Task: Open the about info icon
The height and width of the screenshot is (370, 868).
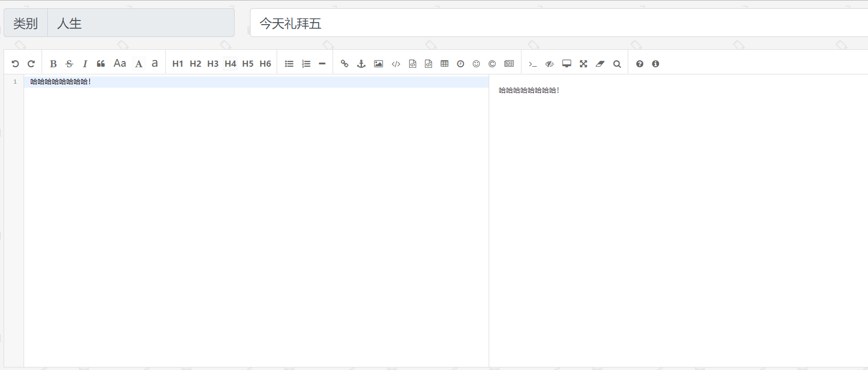Action: tap(655, 64)
